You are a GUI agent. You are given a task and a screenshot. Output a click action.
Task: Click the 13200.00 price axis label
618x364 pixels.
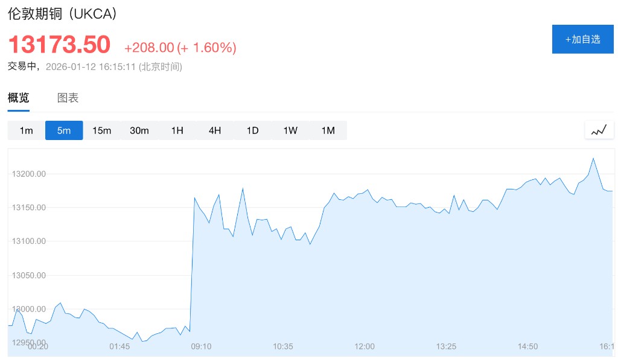click(x=29, y=174)
